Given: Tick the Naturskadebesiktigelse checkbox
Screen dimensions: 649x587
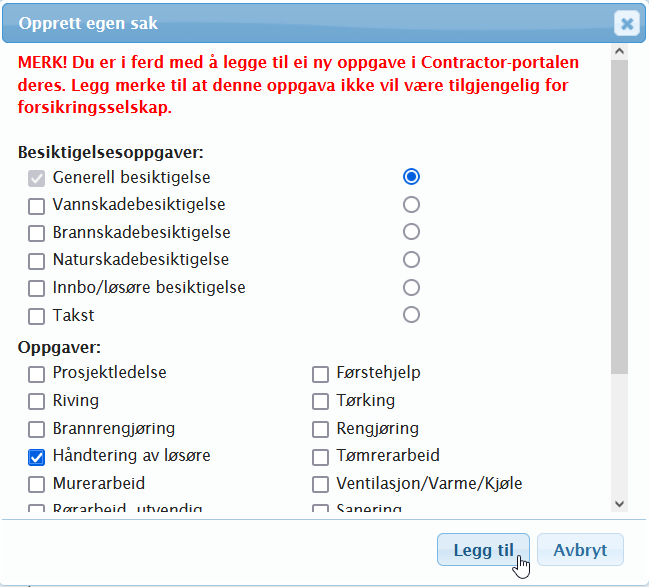Looking at the screenshot, I should [37, 261].
